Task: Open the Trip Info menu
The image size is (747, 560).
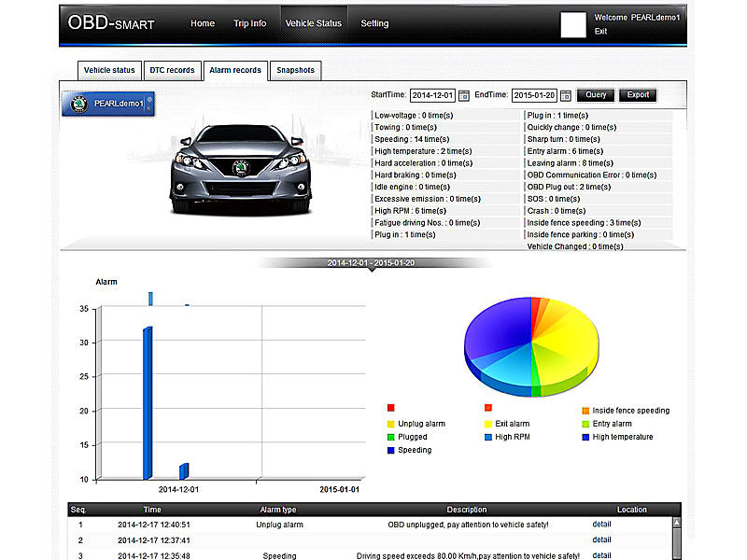Action: 249,23
